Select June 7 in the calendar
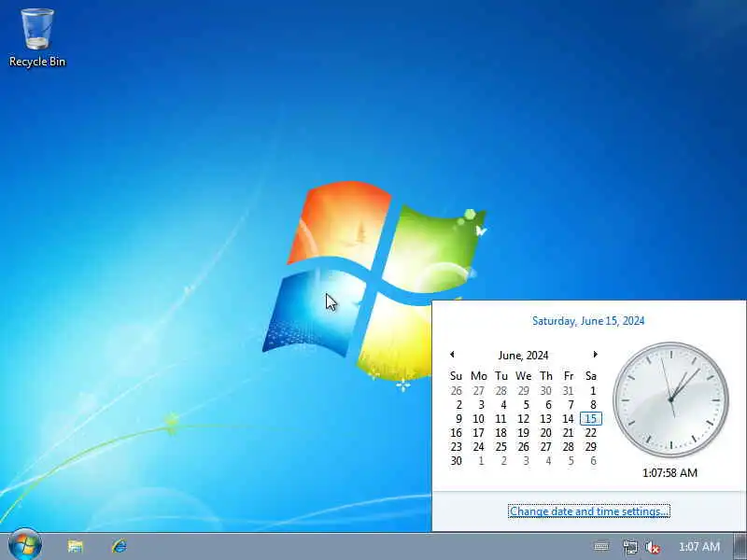This screenshot has width=747, height=560. point(571,405)
